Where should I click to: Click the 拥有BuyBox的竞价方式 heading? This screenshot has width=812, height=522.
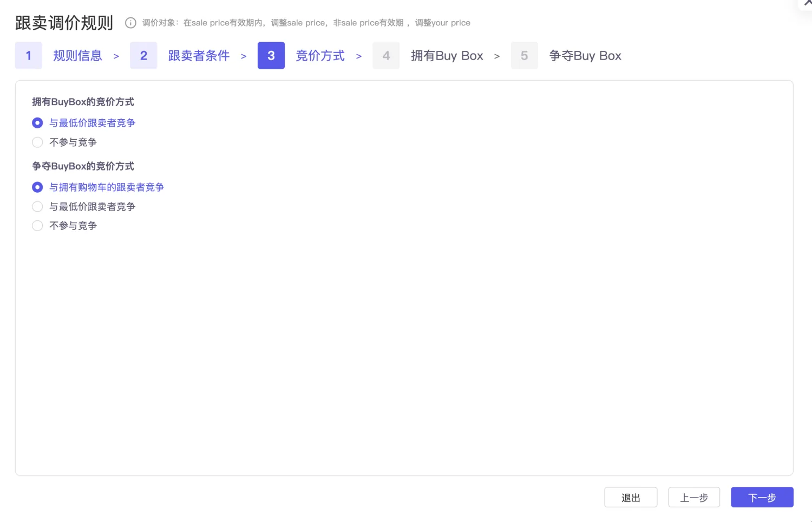pyautogui.click(x=83, y=102)
